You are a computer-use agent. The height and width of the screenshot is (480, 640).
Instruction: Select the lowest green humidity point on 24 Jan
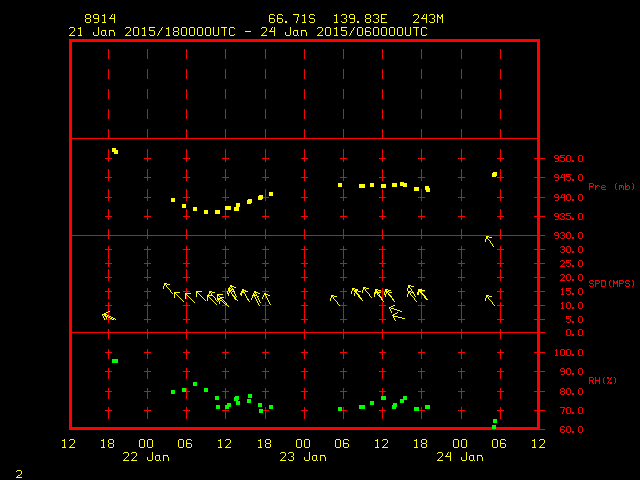(x=493, y=427)
